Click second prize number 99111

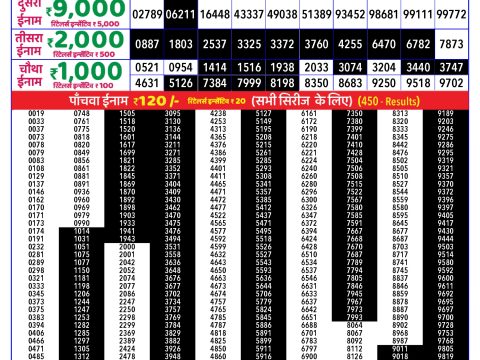click(x=418, y=14)
